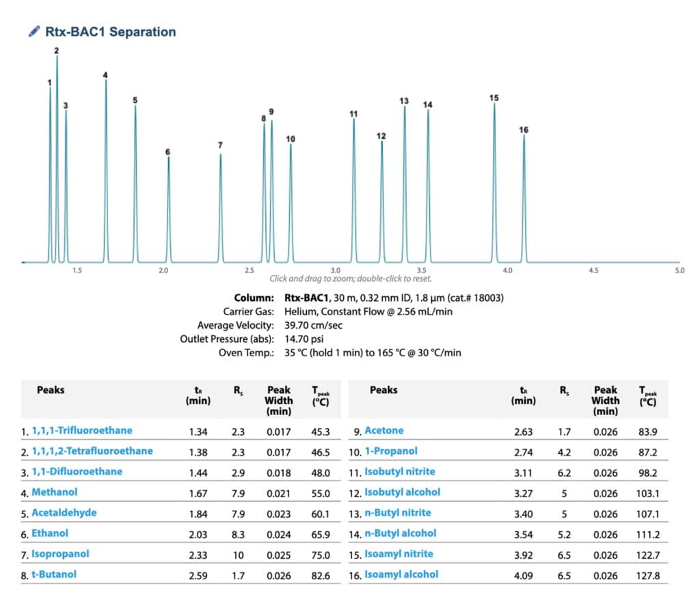Image resolution: width=700 pixels, height=612 pixels.
Task: Click the Isobutyl nitrite link
Action: (x=400, y=472)
